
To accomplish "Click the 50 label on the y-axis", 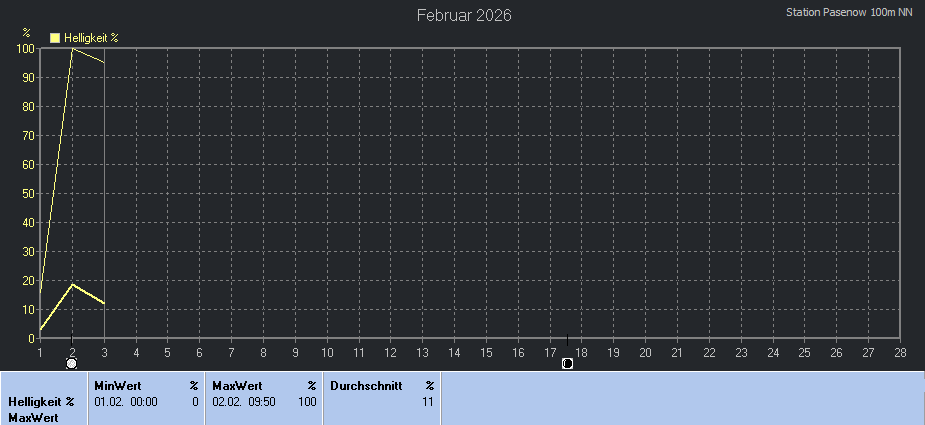I will pyautogui.click(x=28, y=193).
